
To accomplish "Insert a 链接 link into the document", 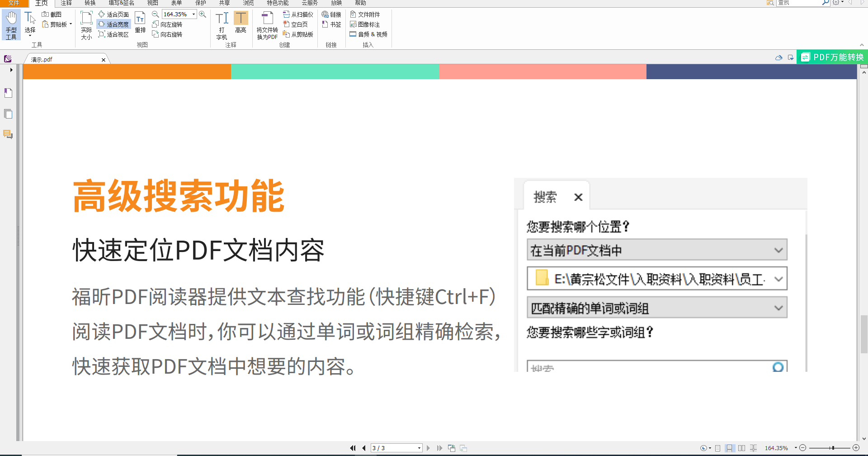I will pyautogui.click(x=332, y=14).
